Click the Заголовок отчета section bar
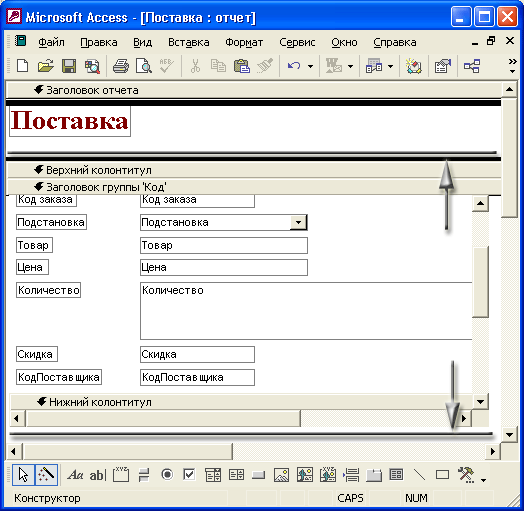524x511 pixels. [x=254, y=90]
